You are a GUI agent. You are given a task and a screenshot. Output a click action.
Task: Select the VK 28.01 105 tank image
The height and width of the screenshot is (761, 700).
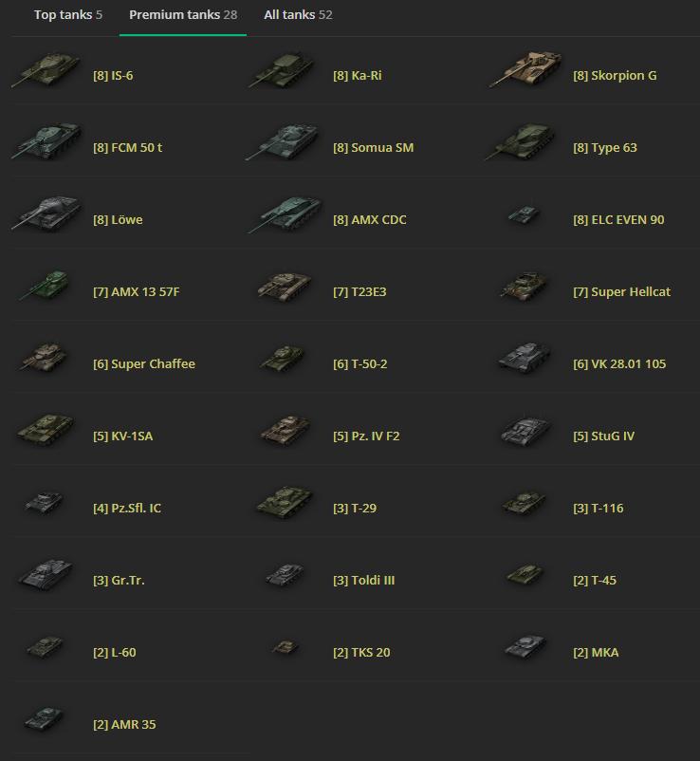pyautogui.click(x=525, y=358)
